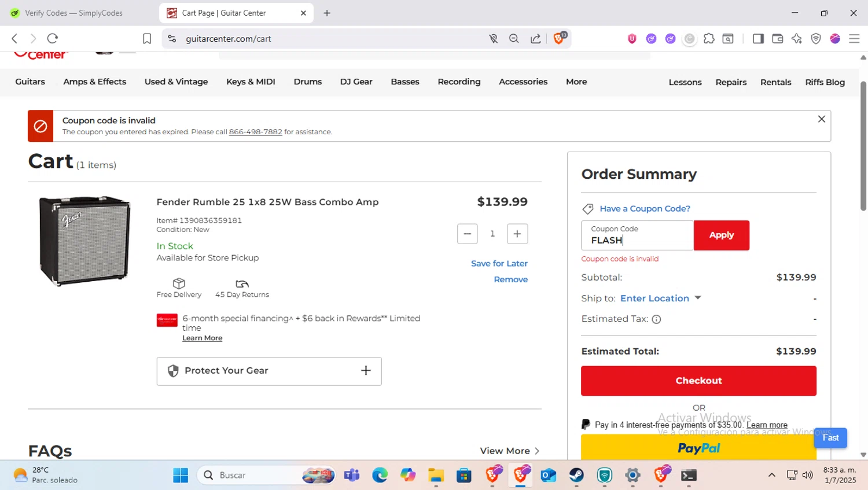Expand Protect Your Gear options
Image resolution: width=868 pixels, height=490 pixels.
coord(366,371)
